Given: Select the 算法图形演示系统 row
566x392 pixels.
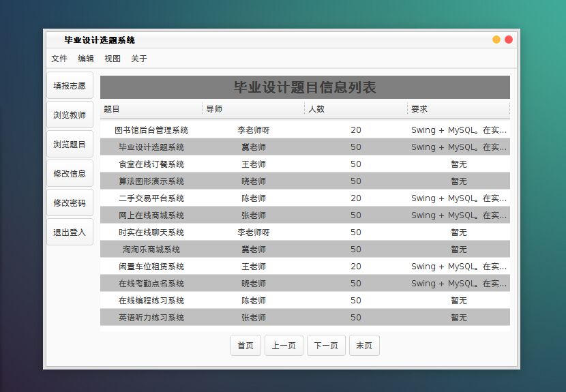Looking at the screenshot, I should click(305, 181).
